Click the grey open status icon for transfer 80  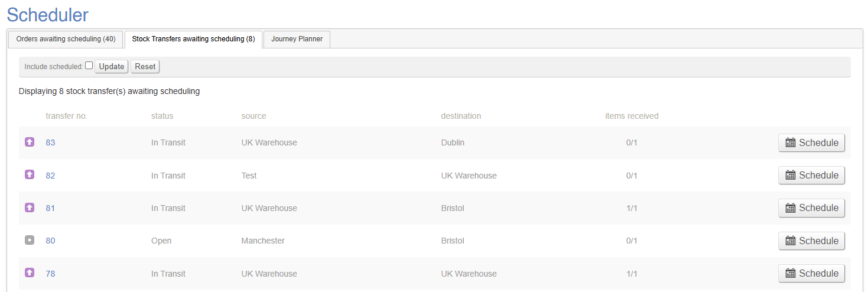click(30, 241)
